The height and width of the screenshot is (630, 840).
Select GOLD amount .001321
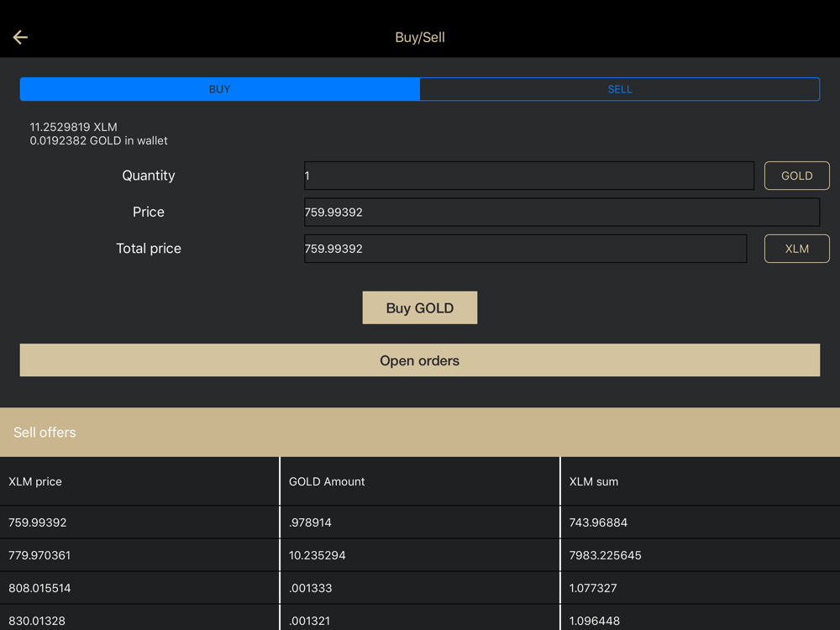[x=309, y=621]
